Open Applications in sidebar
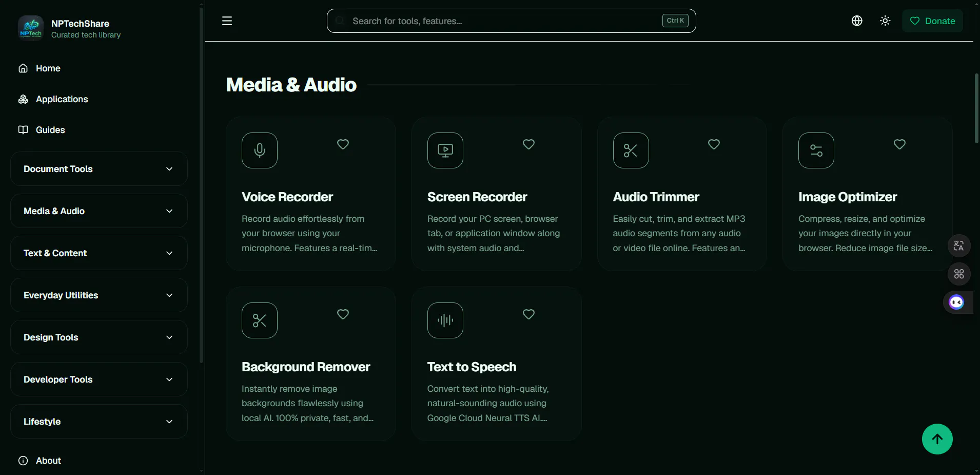 tap(62, 99)
